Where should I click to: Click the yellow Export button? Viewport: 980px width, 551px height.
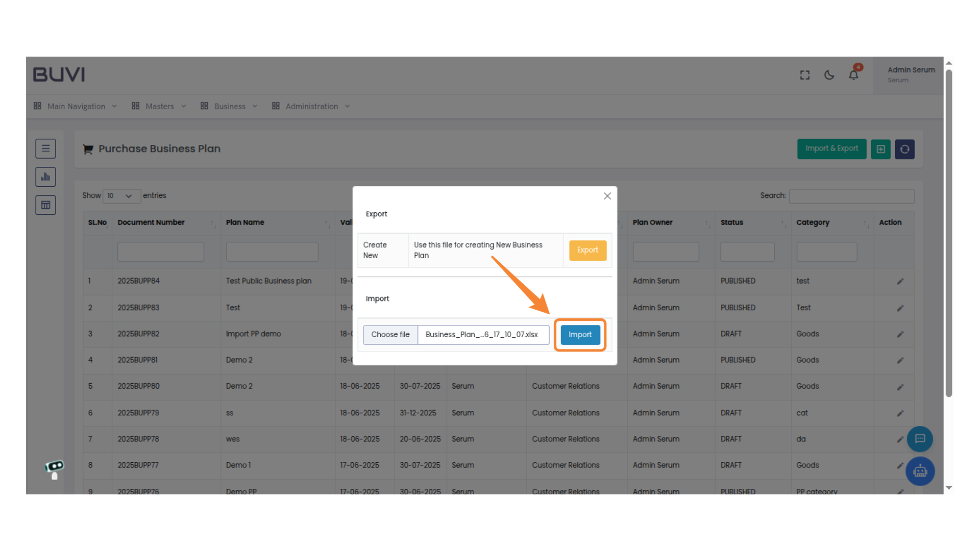pyautogui.click(x=587, y=250)
